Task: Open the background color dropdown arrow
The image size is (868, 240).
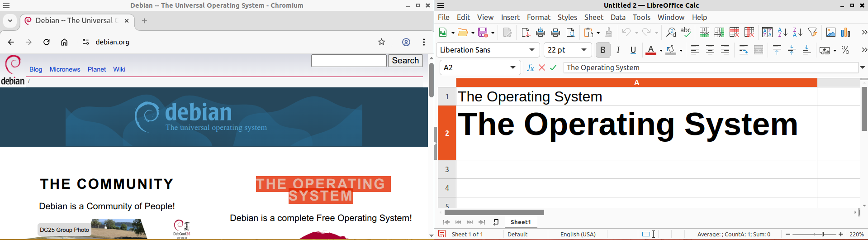Action: pyautogui.click(x=681, y=50)
